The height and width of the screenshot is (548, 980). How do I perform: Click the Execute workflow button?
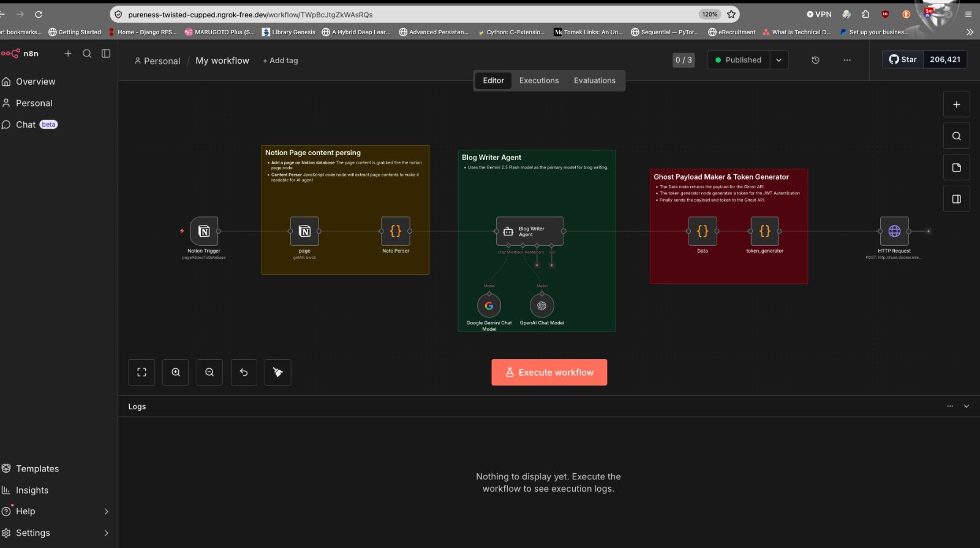tap(549, 372)
